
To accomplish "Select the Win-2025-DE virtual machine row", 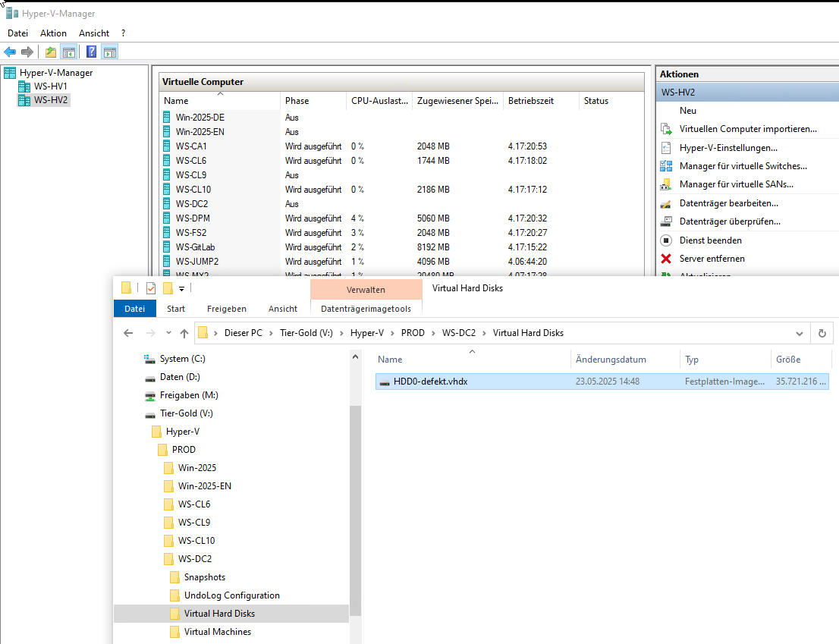I will click(x=402, y=117).
